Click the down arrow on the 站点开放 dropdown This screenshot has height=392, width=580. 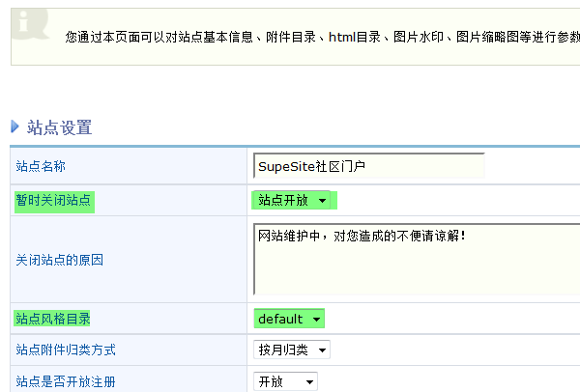tap(323, 201)
